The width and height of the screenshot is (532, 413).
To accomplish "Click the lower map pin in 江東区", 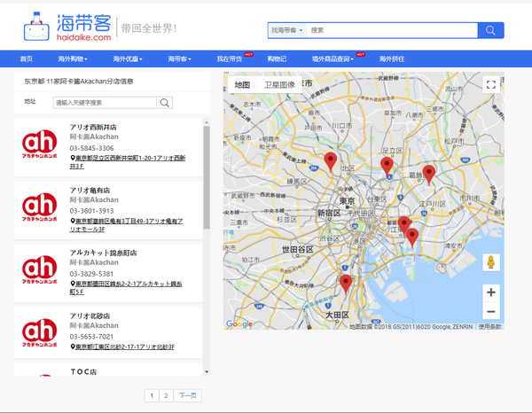I will coord(412,238).
